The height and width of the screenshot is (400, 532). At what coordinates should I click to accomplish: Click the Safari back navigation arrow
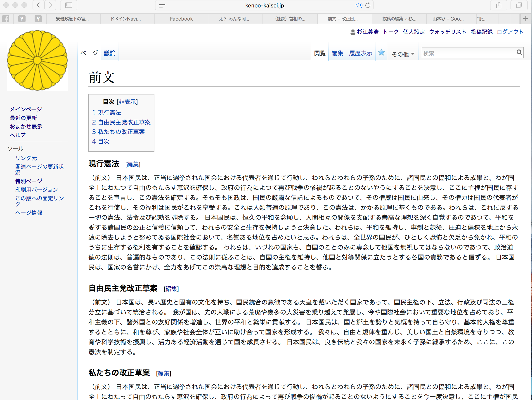38,5
